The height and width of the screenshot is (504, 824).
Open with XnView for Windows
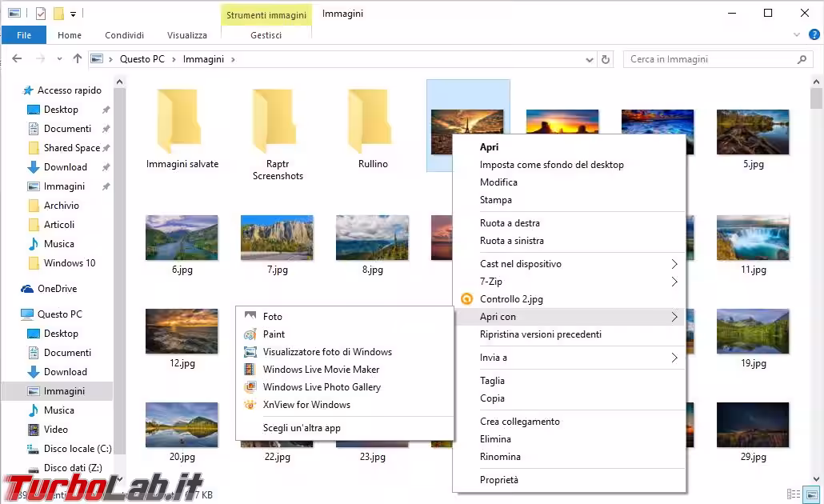[306, 405]
